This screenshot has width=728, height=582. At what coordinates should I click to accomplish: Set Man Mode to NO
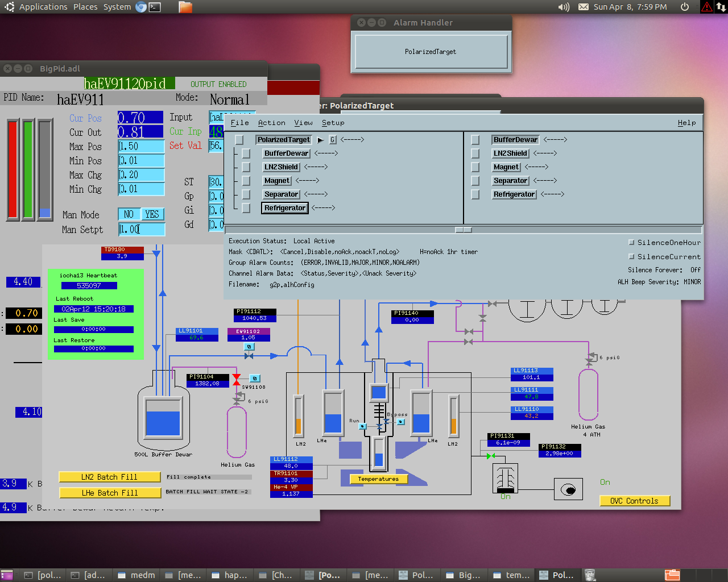[129, 214]
